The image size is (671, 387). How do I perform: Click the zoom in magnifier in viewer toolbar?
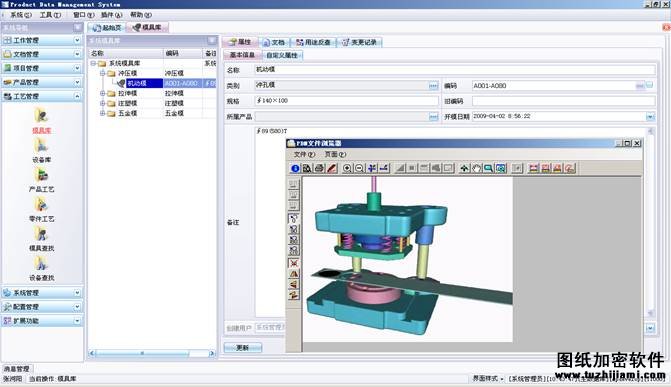[347, 168]
